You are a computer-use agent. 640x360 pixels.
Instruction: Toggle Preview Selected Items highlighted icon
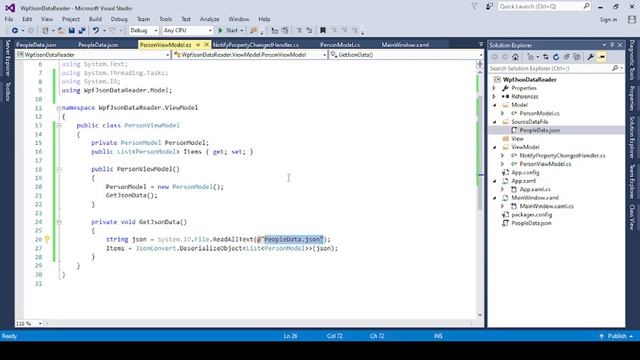[x=601, y=57]
